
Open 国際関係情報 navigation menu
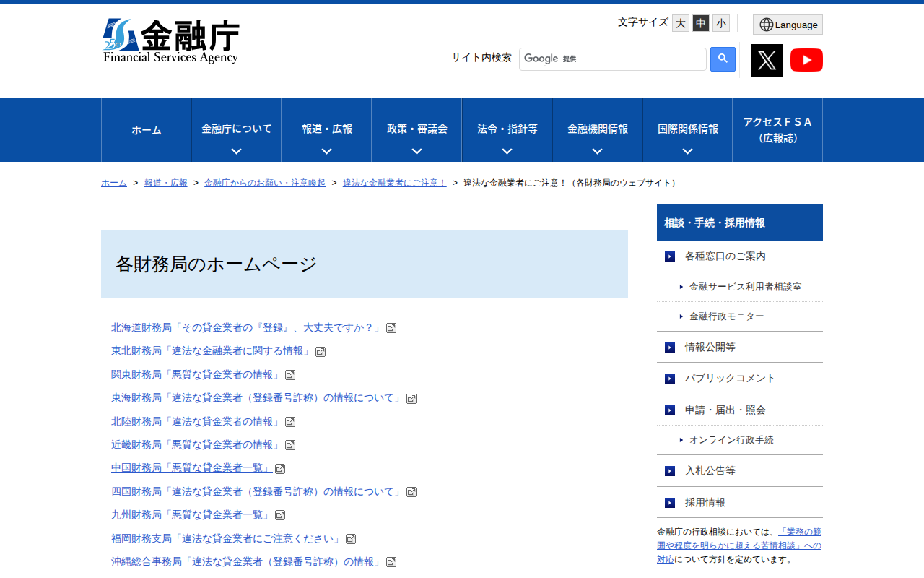(x=688, y=130)
